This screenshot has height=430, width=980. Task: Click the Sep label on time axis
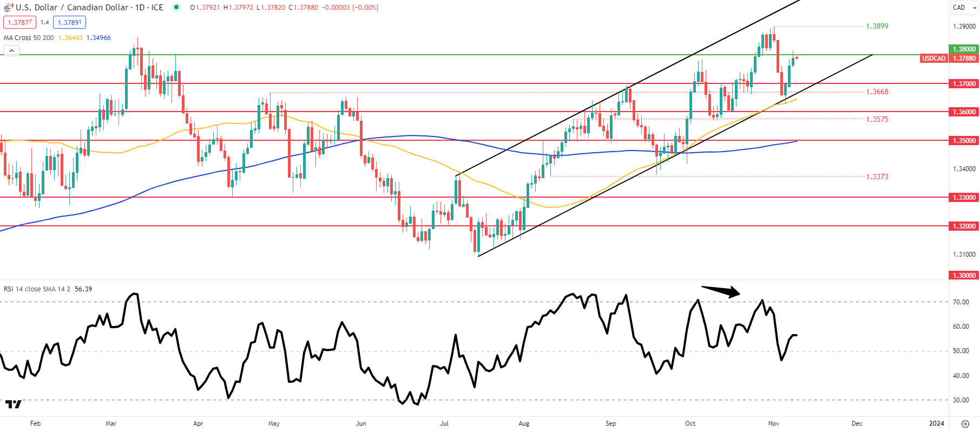(611, 424)
